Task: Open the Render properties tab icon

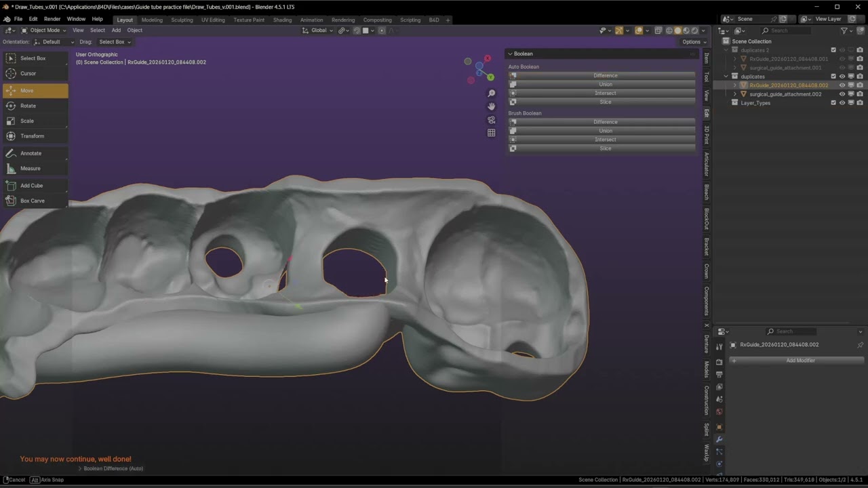Action: (x=719, y=362)
